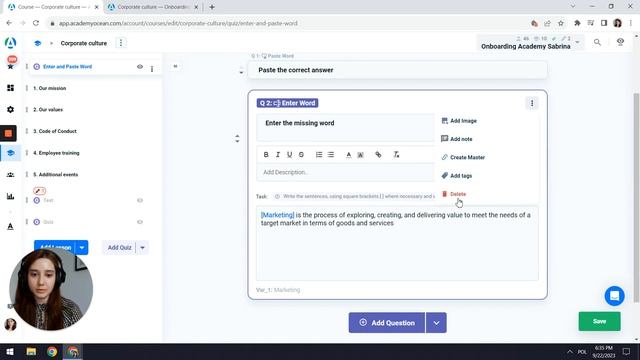Open the live chat bubble button
Screen dimensions: 640x360
(614, 296)
